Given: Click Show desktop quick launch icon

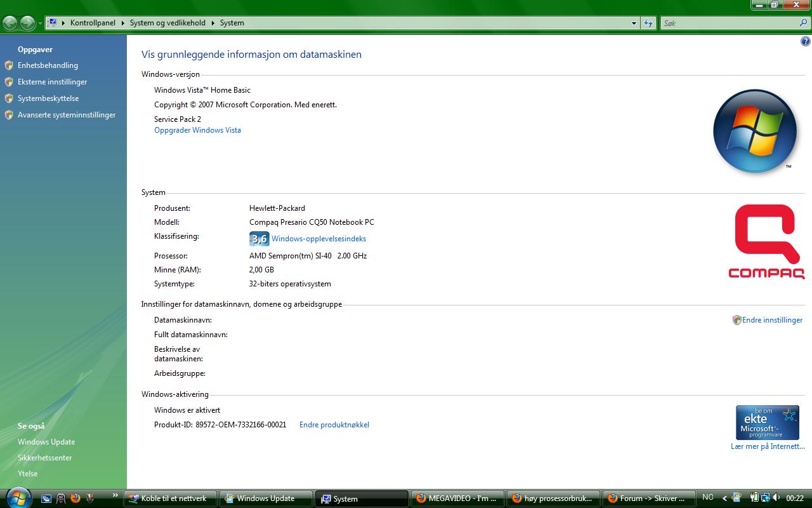Looking at the screenshot, I should [46, 498].
